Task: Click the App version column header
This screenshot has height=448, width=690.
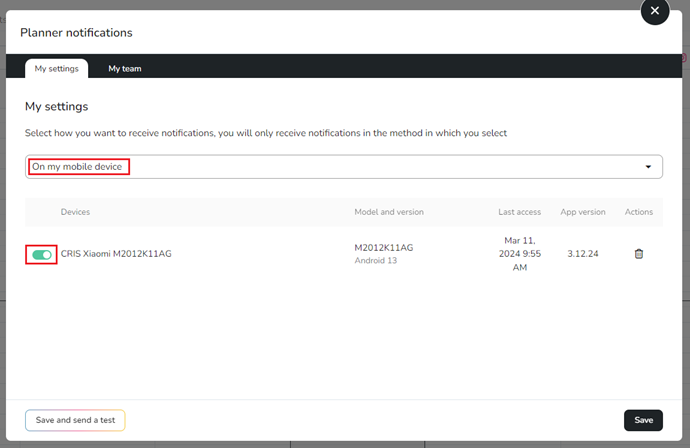Action: pyautogui.click(x=583, y=212)
